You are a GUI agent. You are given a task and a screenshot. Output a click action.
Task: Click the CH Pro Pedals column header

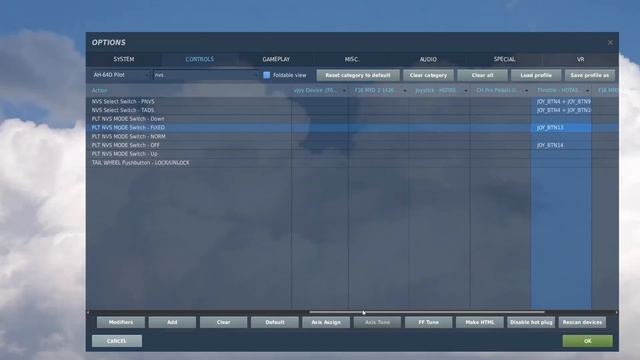point(500,90)
